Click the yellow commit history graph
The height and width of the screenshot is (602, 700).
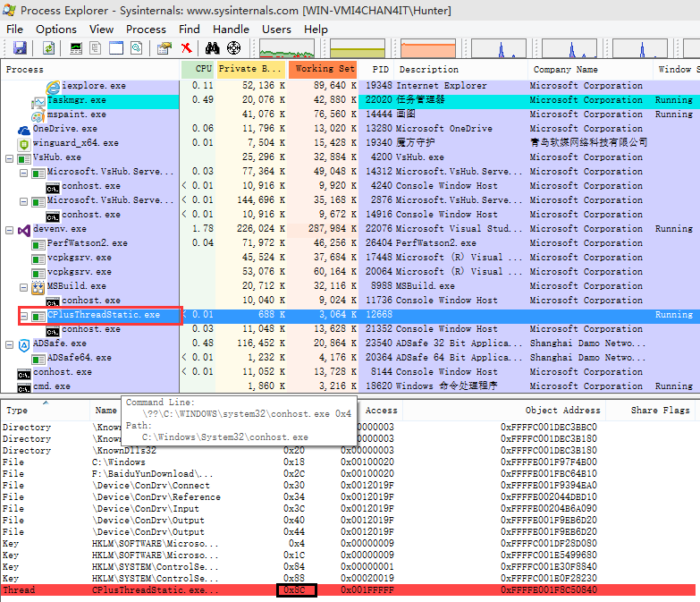358,48
